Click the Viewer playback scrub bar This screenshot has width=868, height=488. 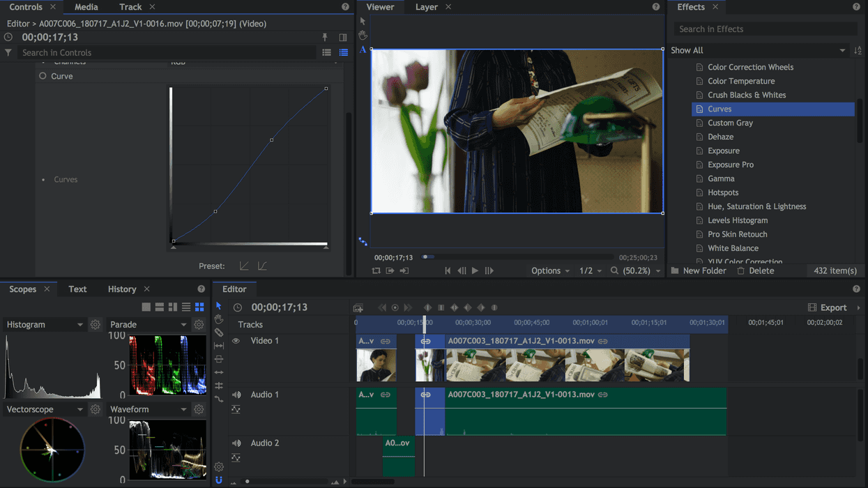pos(517,257)
